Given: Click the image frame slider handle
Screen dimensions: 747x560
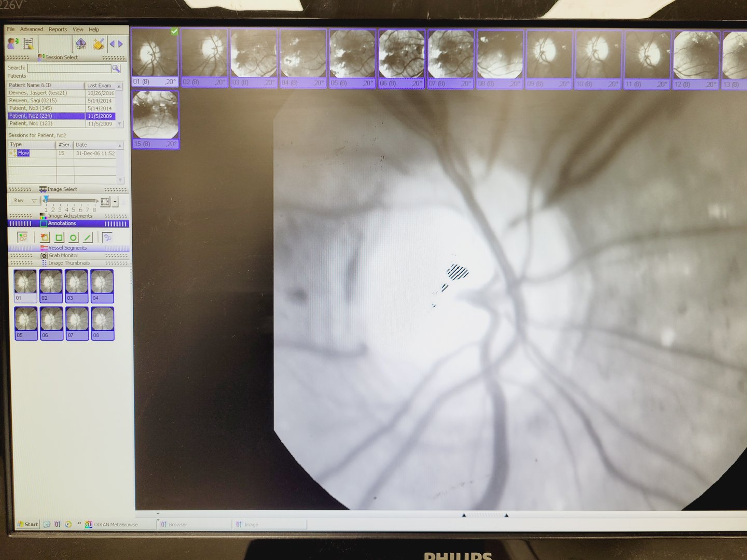Looking at the screenshot, I should 46,200.
